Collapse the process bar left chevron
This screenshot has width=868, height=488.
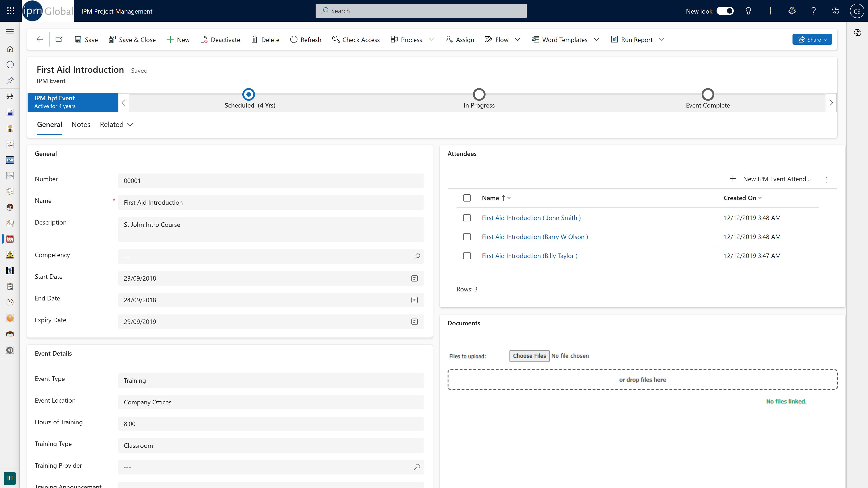(123, 102)
